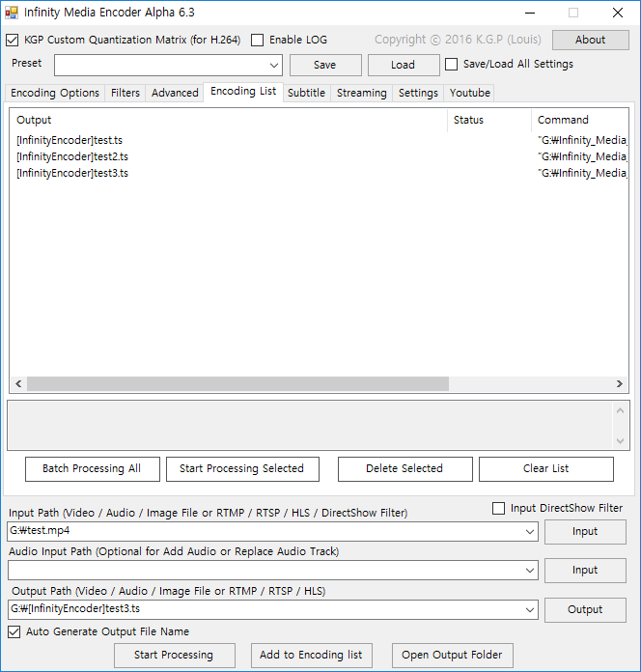The width and height of the screenshot is (641, 672).
Task: Browse for video Input Path file
Action: pyautogui.click(x=585, y=532)
